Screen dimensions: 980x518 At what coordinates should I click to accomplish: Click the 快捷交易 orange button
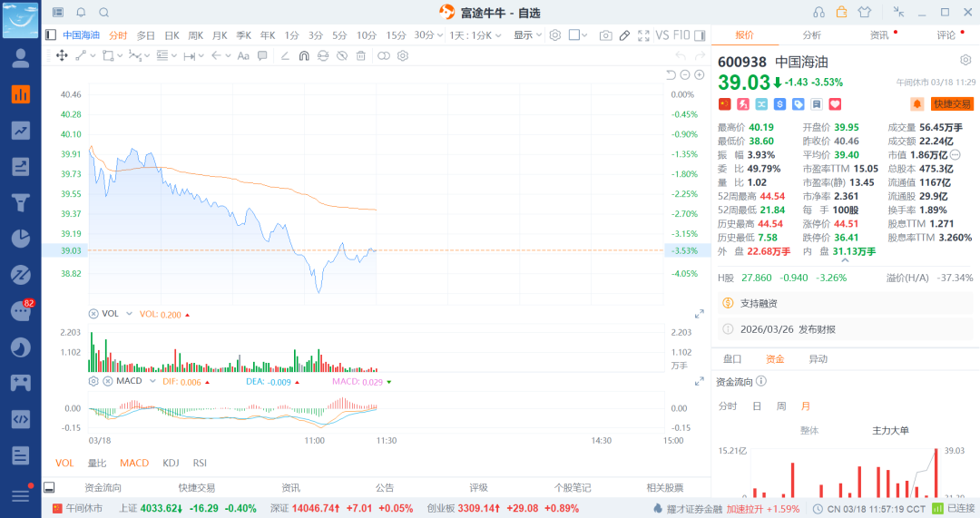click(953, 103)
